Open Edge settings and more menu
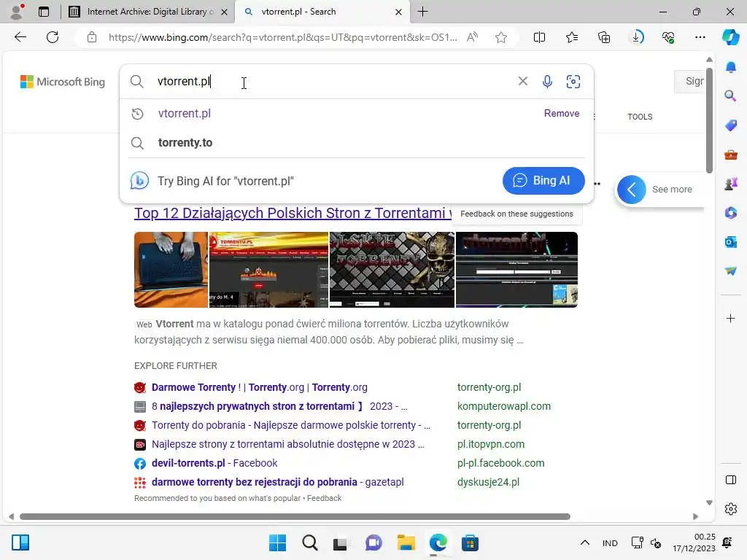This screenshot has height=560, width=747. point(700,37)
